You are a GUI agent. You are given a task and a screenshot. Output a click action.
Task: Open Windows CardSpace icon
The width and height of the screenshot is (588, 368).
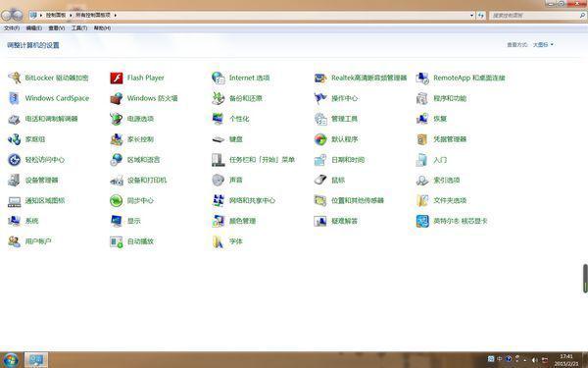click(x=15, y=98)
